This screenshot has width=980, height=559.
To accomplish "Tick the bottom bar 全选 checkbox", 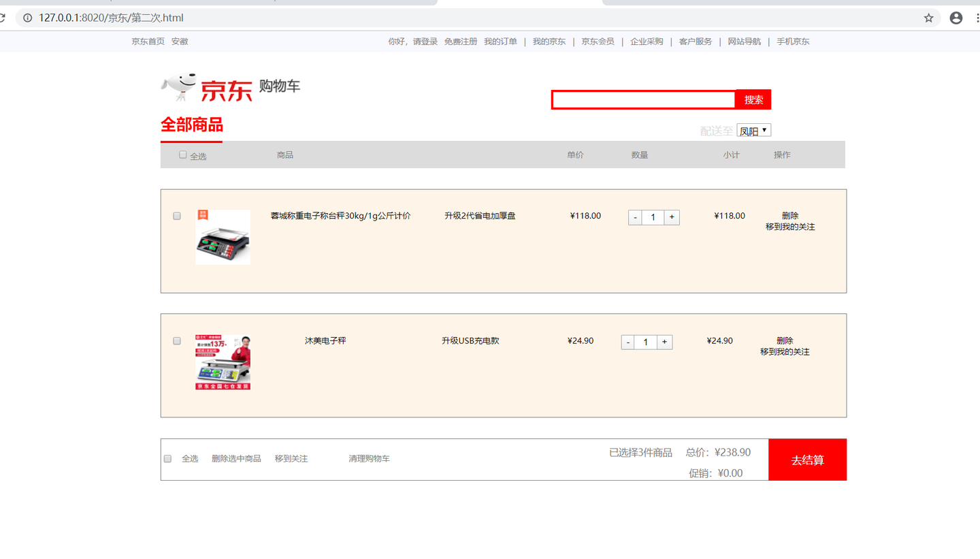I will pyautogui.click(x=167, y=459).
